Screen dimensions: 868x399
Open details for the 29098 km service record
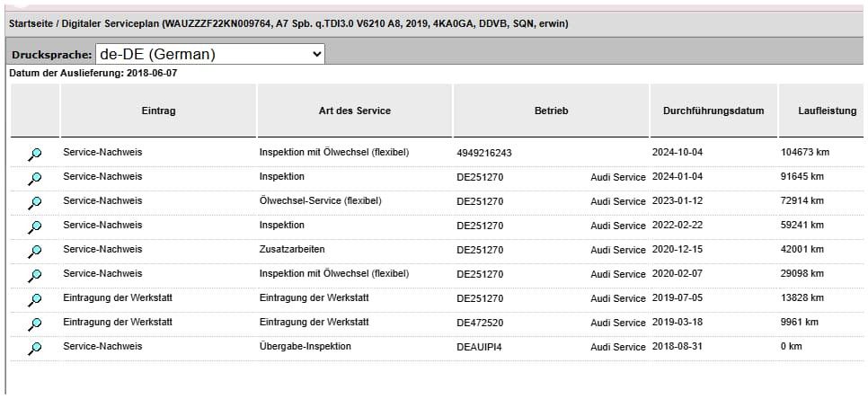point(35,276)
